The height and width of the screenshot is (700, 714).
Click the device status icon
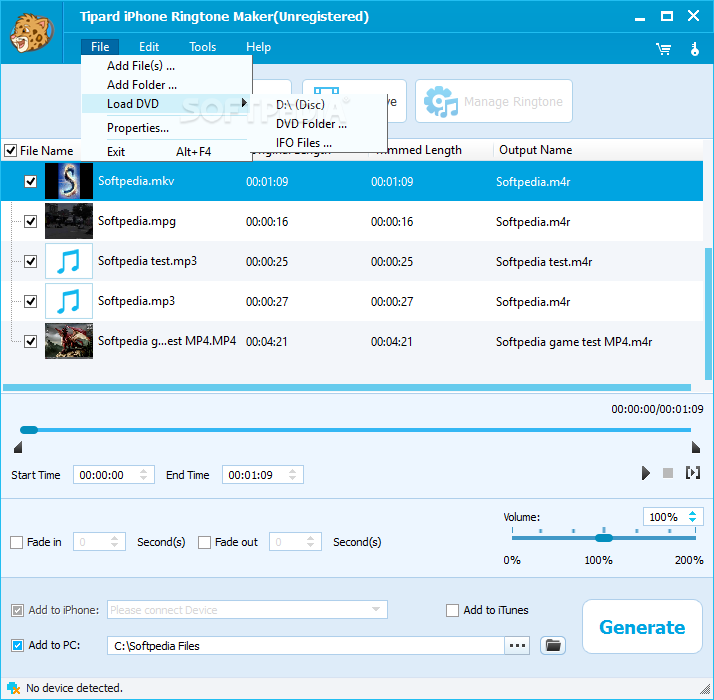pyautogui.click(x=13, y=688)
